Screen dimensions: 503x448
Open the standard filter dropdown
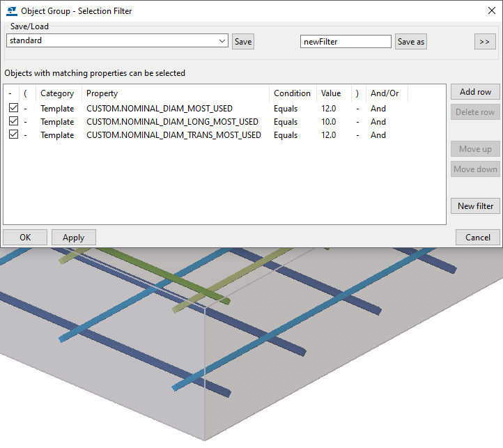point(222,41)
